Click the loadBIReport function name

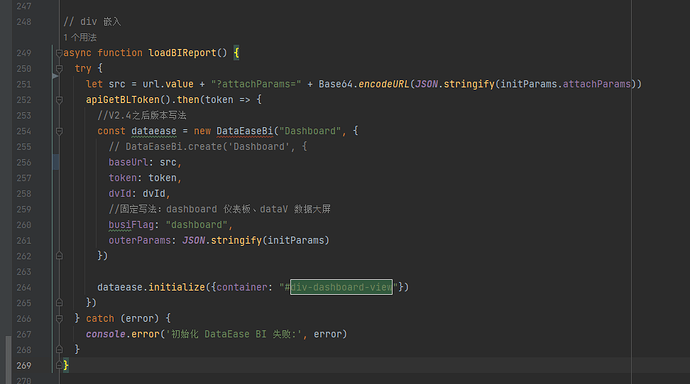(x=182, y=53)
